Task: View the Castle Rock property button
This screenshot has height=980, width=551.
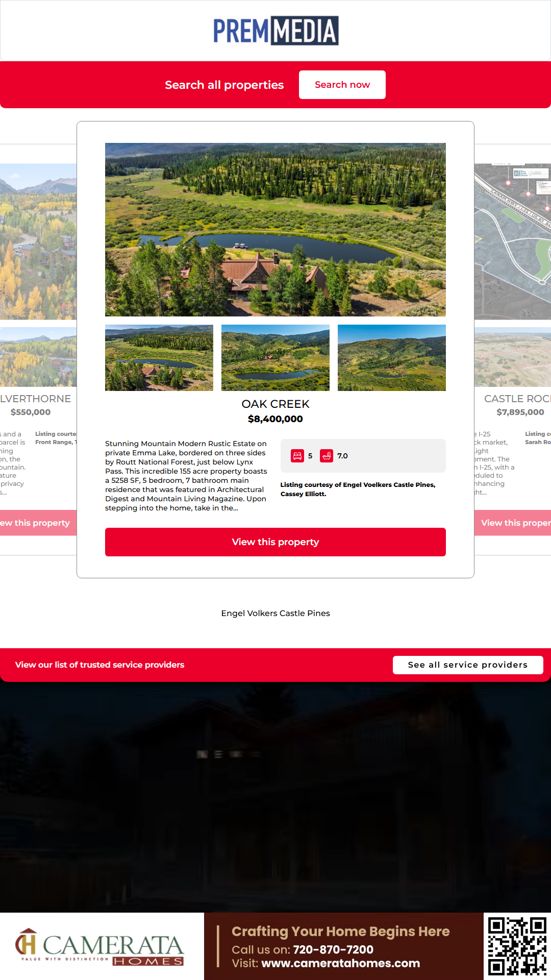Action: 513,523
